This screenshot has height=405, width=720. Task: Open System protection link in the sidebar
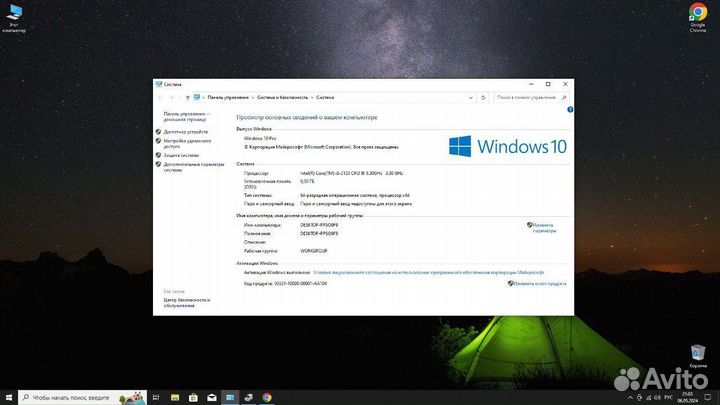tap(181, 155)
